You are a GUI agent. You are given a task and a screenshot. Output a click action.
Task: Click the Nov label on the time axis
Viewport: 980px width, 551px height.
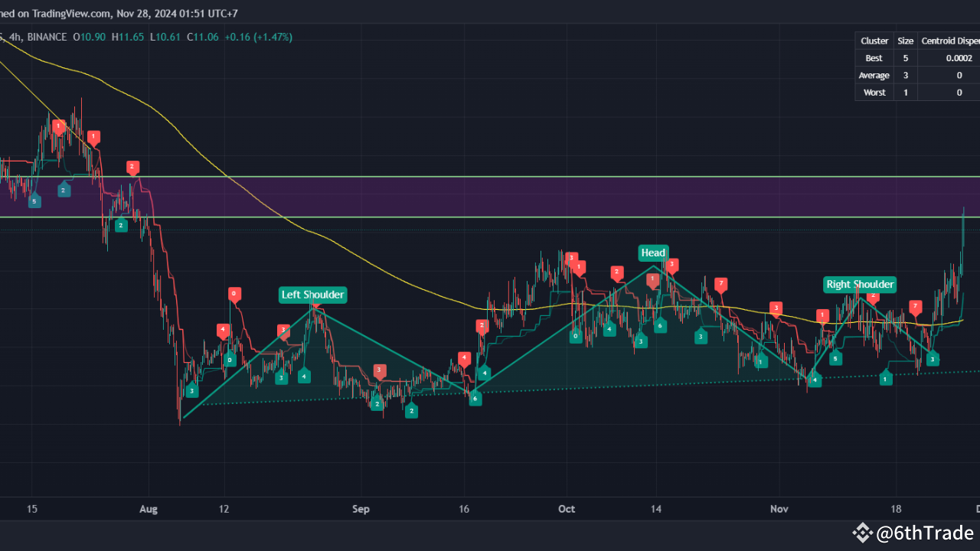click(779, 509)
